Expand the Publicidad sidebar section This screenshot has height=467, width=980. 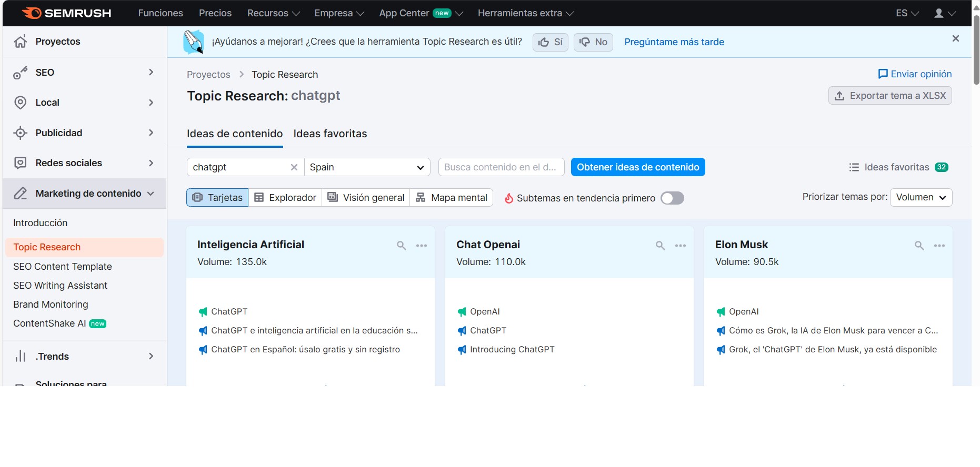151,133
